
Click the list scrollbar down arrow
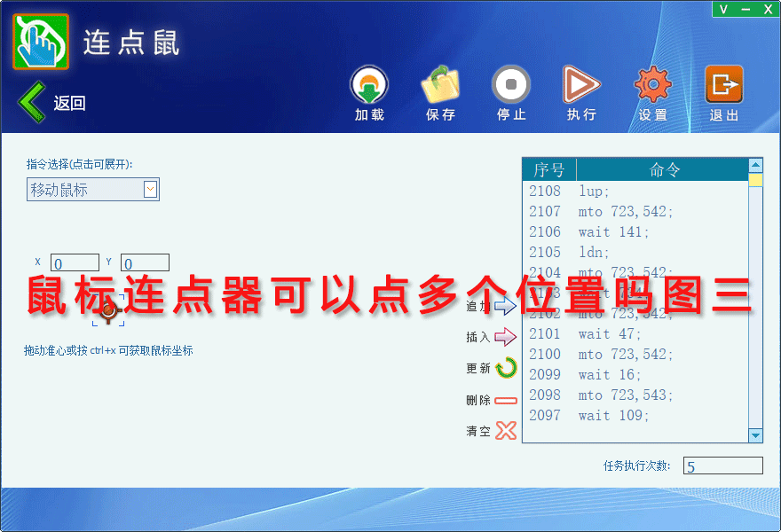tap(755, 435)
